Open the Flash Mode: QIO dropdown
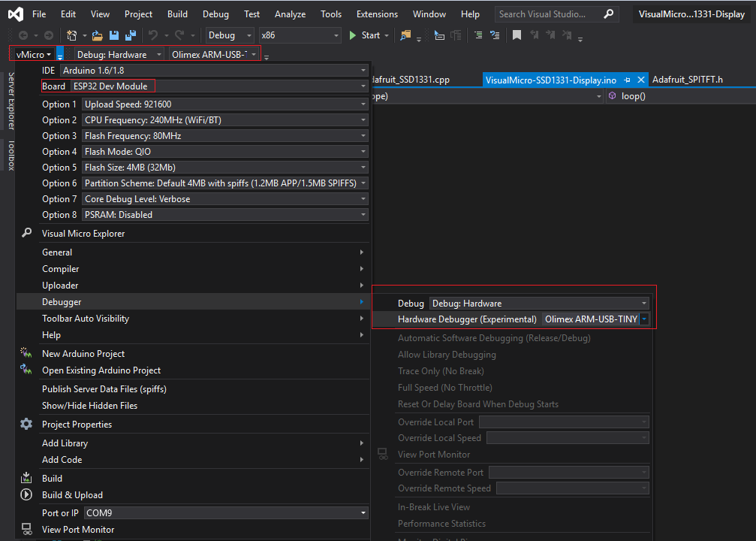This screenshot has width=756, height=541. click(x=224, y=152)
